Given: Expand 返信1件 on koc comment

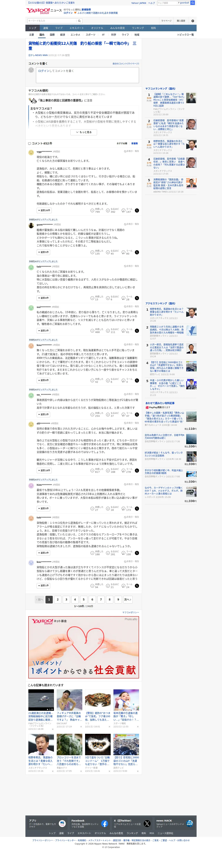Looking at the screenshot, I should 44,586.
